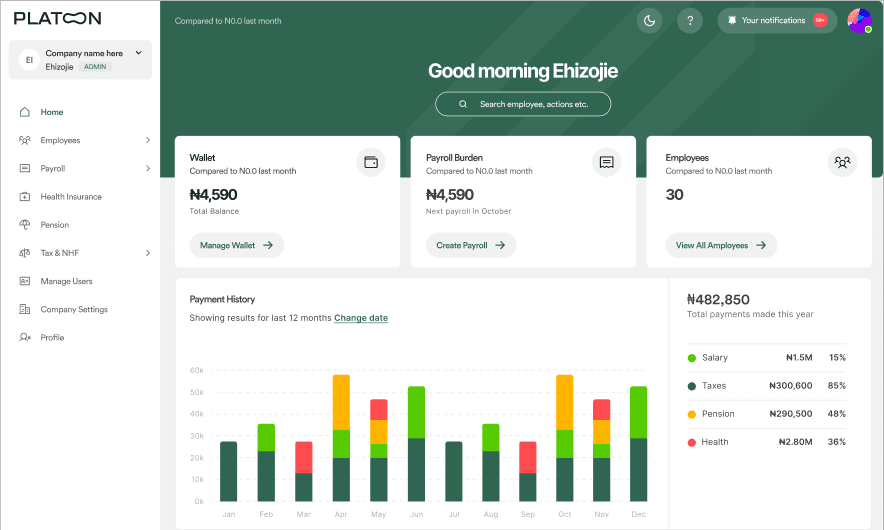
Task: Click the notifications bell icon
Action: pyautogui.click(x=732, y=20)
